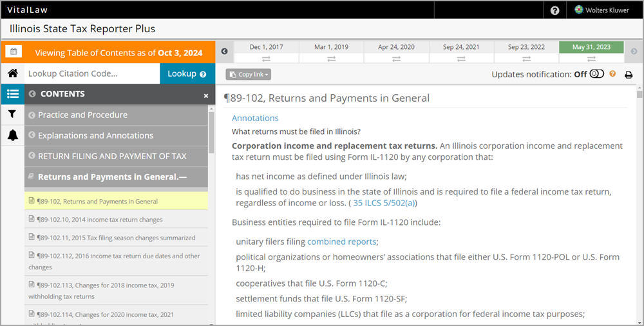Open the calendar date picker icon

point(14,52)
